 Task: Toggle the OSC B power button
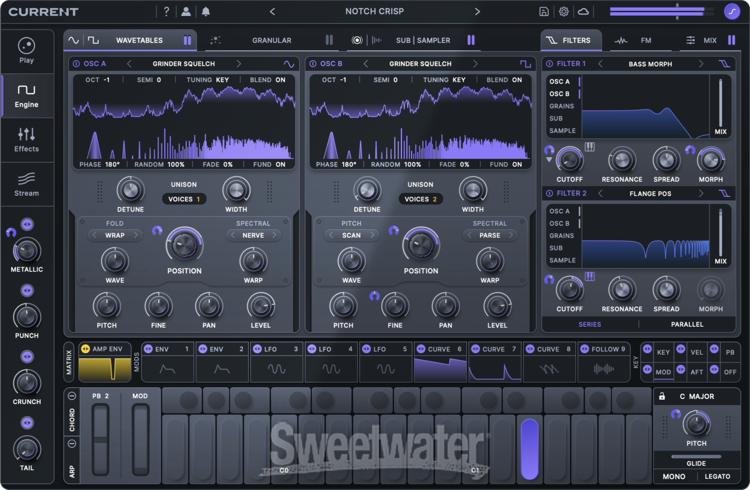[x=313, y=64]
